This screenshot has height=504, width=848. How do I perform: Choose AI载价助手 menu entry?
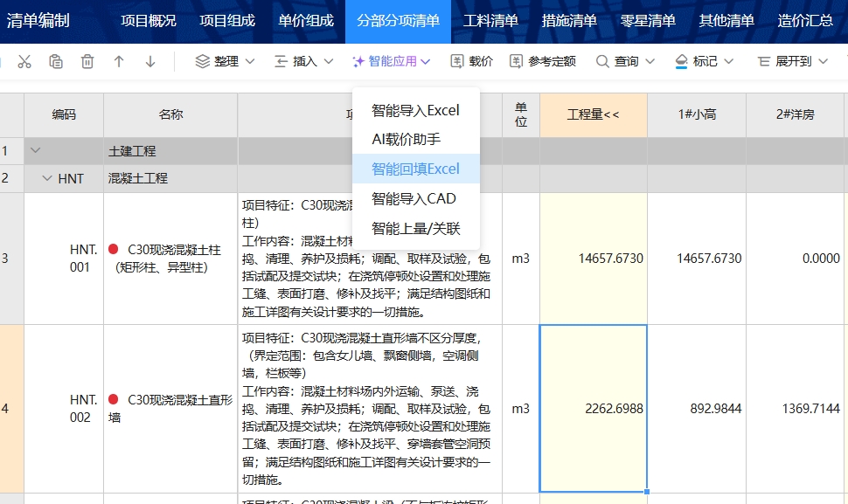point(406,140)
